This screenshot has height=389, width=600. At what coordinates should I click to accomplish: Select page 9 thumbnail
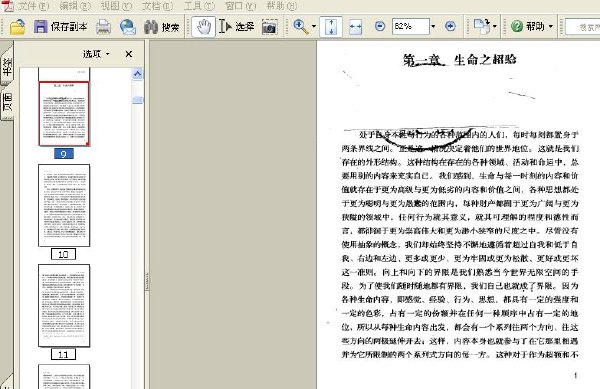coord(64,113)
